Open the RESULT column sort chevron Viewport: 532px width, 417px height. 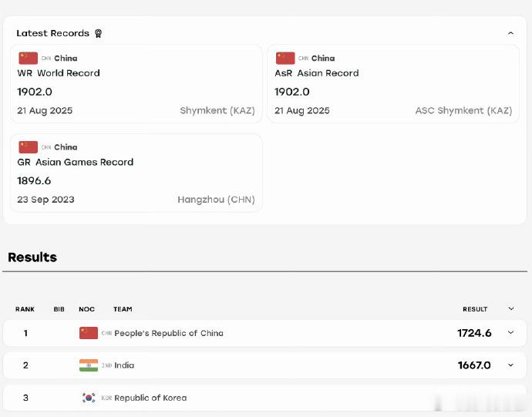(x=511, y=309)
